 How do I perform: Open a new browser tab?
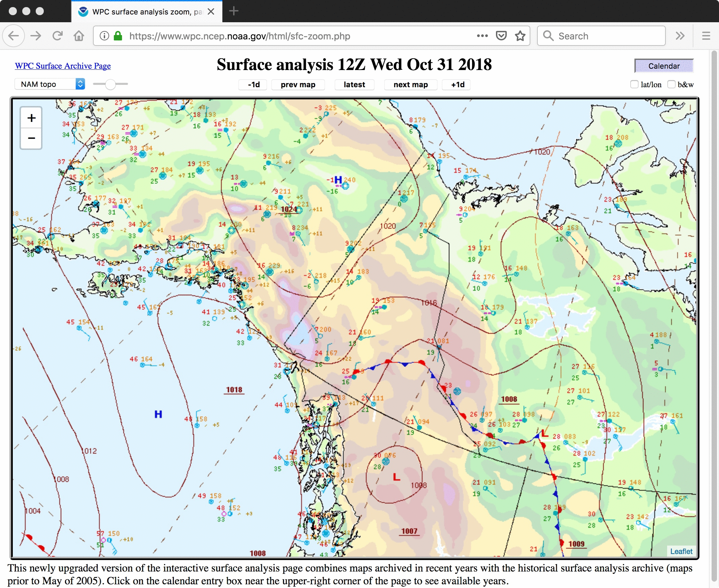click(234, 11)
